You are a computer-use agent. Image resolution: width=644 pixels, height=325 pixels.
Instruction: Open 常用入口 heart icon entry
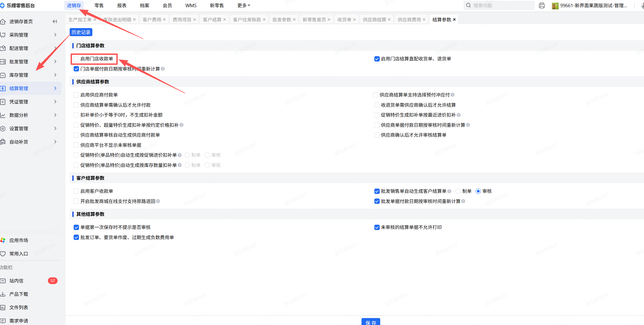(x=3, y=254)
